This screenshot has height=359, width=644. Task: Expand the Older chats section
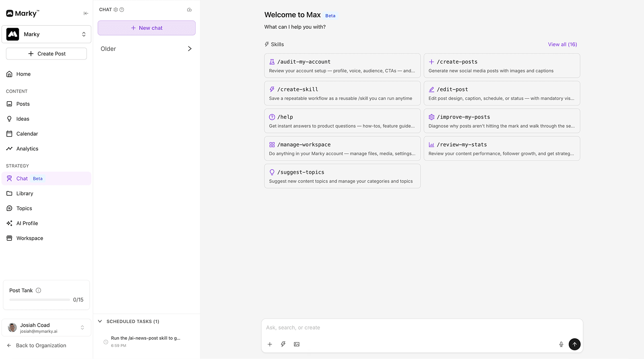coord(147,49)
